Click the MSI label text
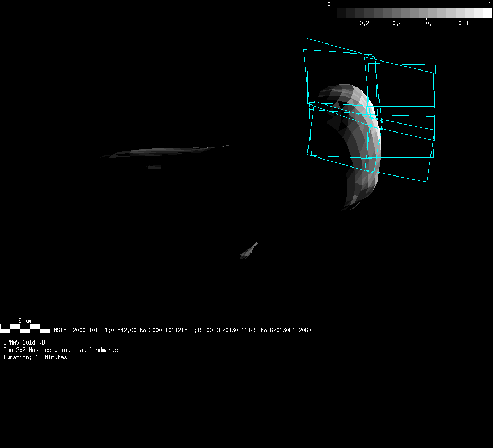Viewport: 493px width, 448px height. point(60,330)
